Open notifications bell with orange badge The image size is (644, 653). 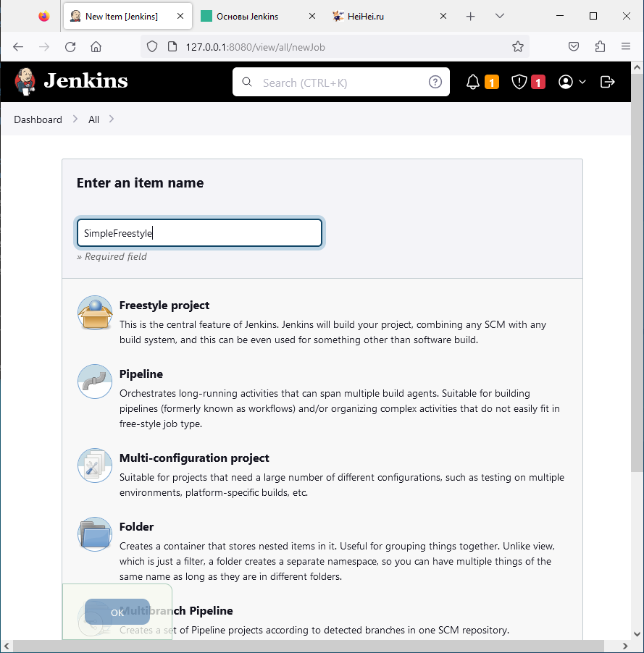[x=473, y=82]
